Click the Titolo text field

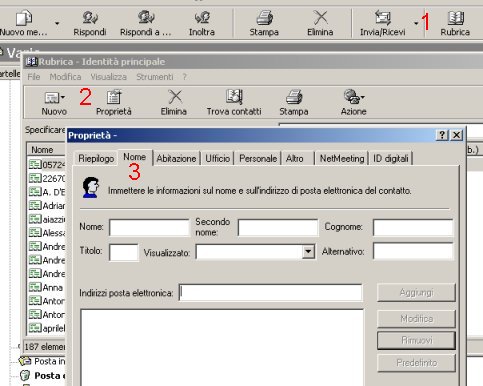(123, 252)
